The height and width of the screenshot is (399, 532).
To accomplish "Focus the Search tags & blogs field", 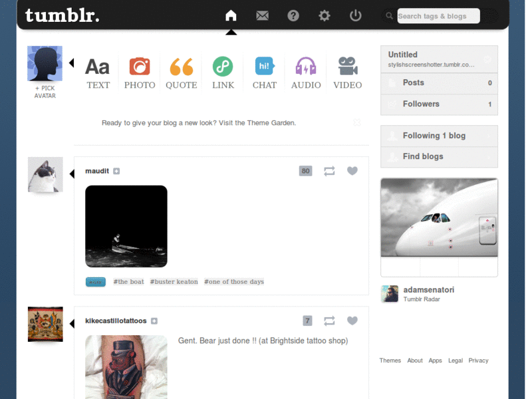I will pos(438,16).
